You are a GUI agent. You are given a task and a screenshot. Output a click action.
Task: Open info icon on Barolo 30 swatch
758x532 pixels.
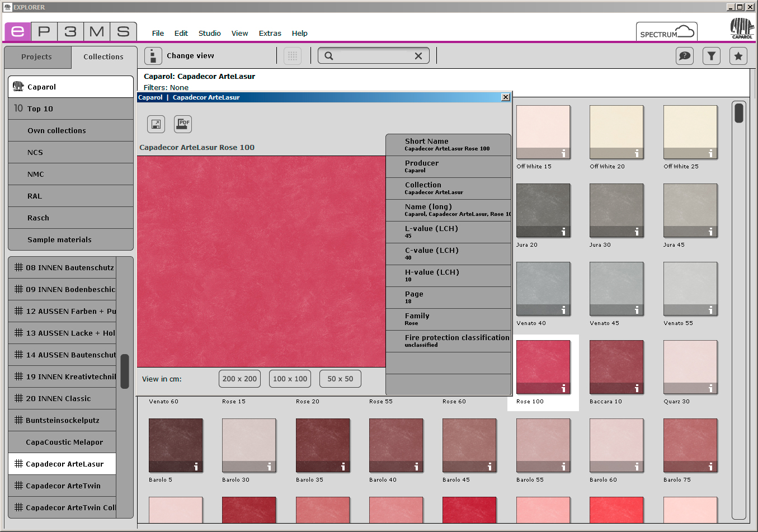click(269, 467)
